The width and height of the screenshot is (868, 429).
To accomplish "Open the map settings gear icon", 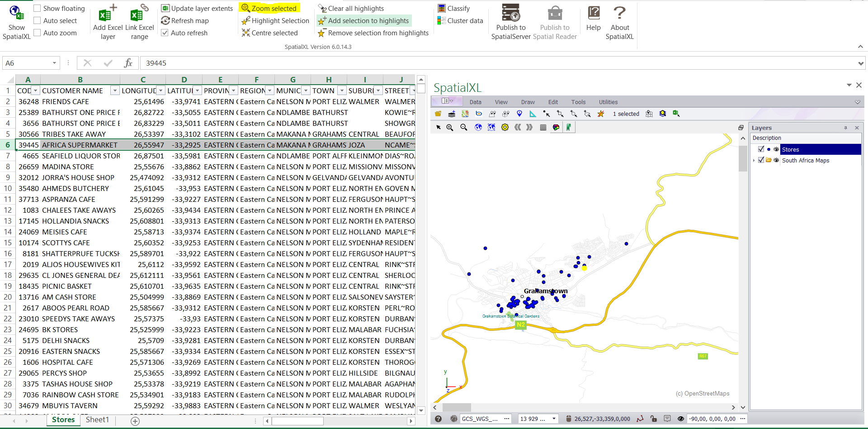I will [505, 127].
